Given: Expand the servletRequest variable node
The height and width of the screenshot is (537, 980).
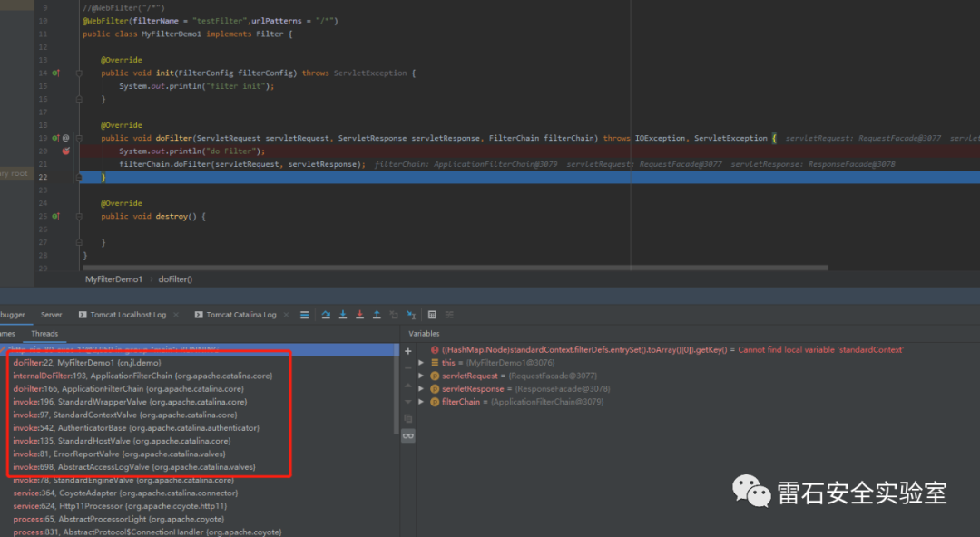Looking at the screenshot, I should pos(421,376).
